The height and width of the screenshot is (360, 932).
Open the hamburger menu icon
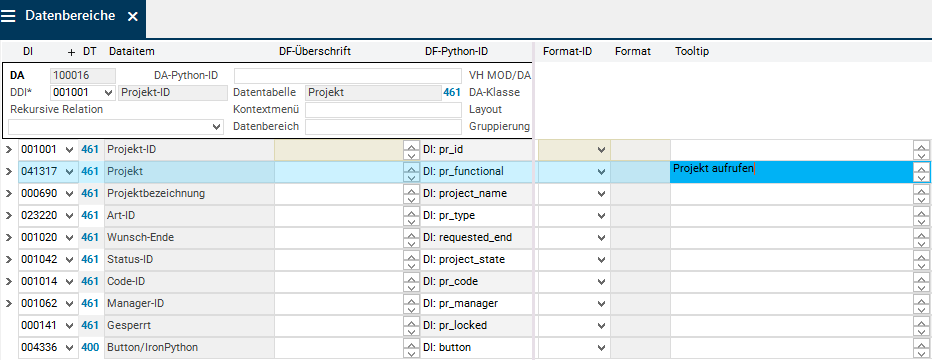coord(8,17)
